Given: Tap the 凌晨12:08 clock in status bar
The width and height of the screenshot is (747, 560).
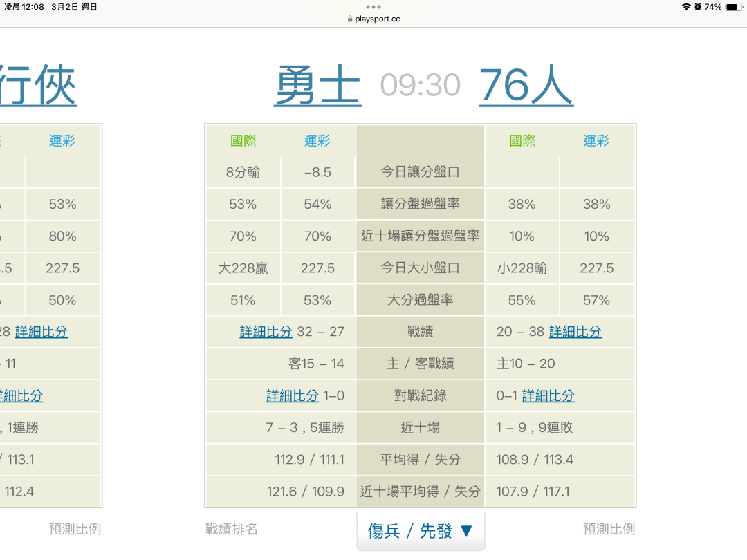Looking at the screenshot, I should coord(24,7).
